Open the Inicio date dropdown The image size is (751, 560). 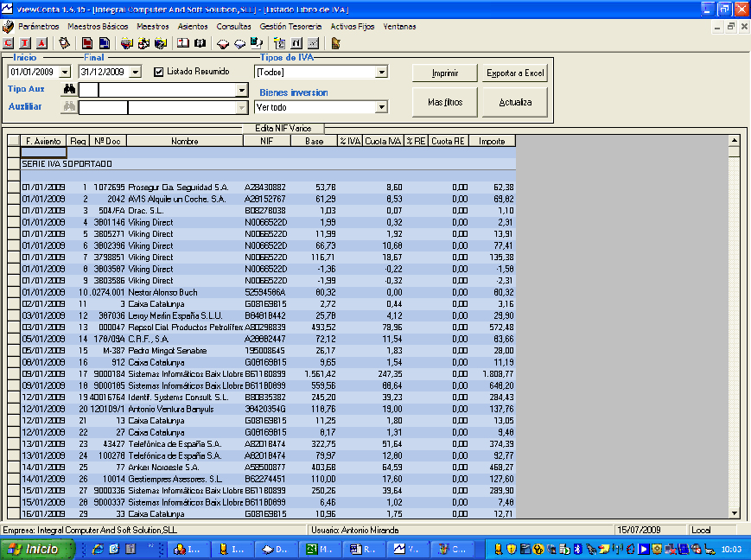coord(65,73)
